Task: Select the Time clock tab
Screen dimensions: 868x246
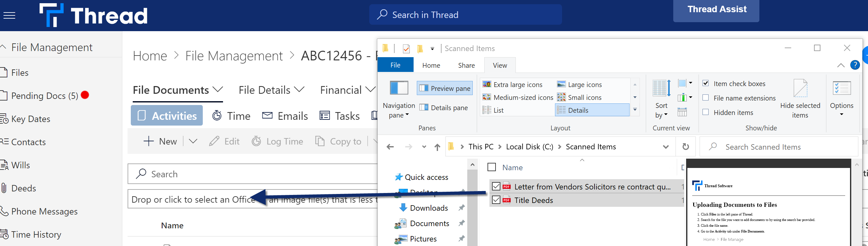Action: [231, 116]
